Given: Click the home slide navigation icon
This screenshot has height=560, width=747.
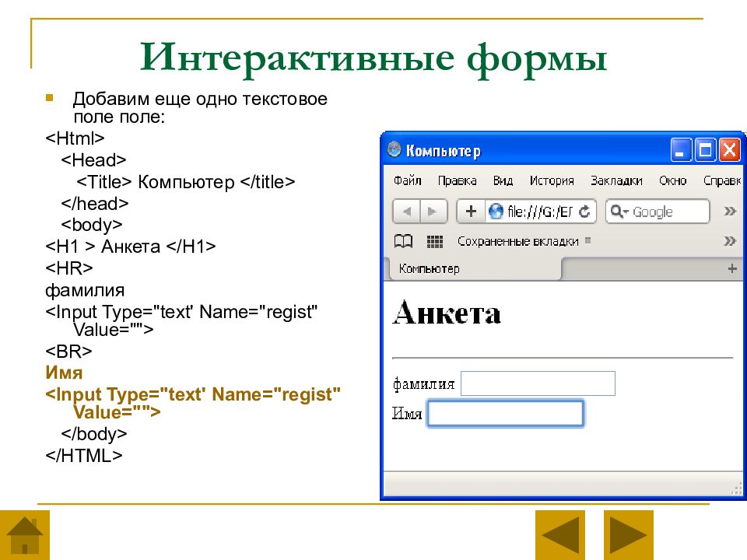Looking at the screenshot, I should (25, 535).
